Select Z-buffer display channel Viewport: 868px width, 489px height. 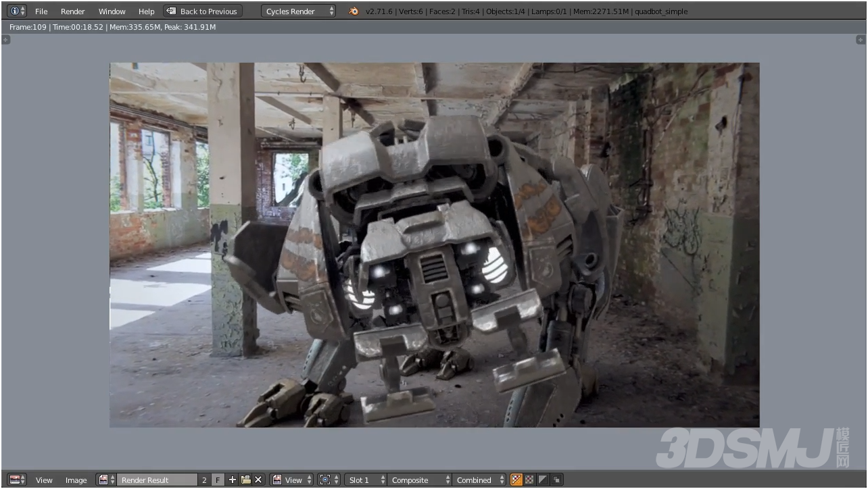coord(556,480)
